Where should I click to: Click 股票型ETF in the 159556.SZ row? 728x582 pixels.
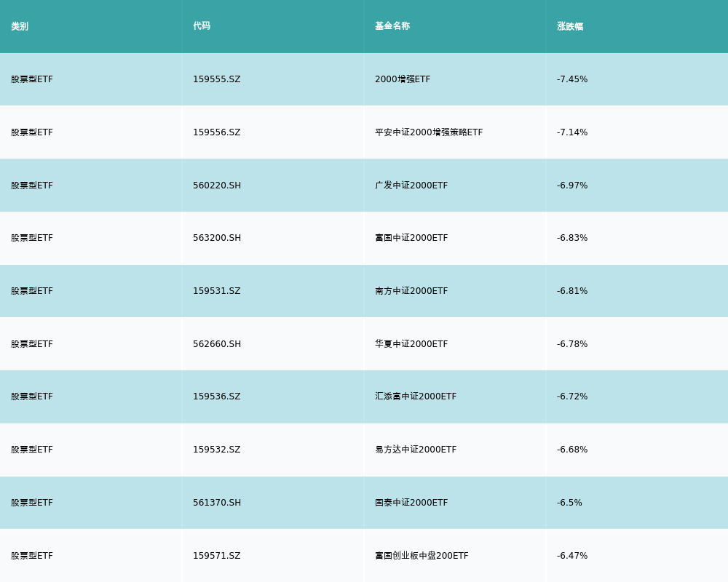tap(32, 132)
